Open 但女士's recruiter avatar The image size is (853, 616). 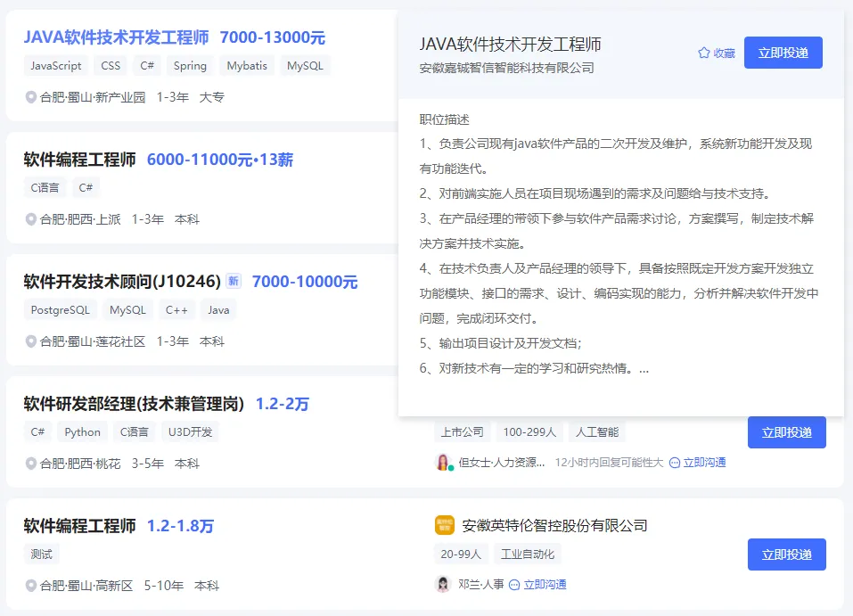click(x=442, y=462)
